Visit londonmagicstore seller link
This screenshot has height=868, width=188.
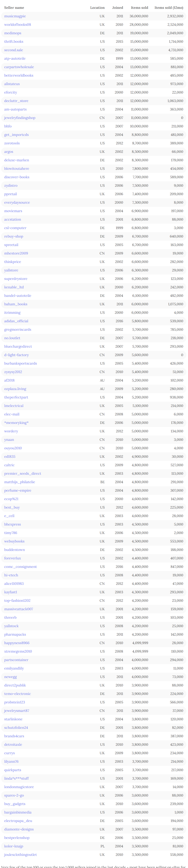click(19, 787)
